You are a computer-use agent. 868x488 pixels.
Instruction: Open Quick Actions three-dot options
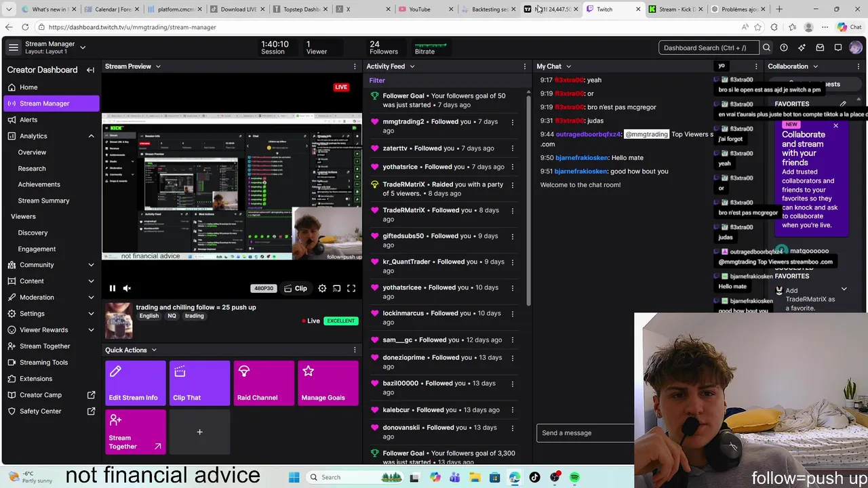tap(355, 350)
